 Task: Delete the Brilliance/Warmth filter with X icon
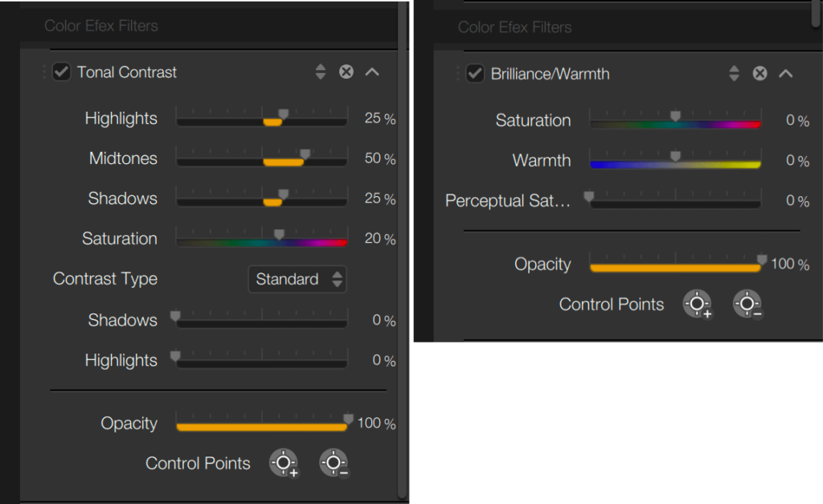pyautogui.click(x=760, y=74)
